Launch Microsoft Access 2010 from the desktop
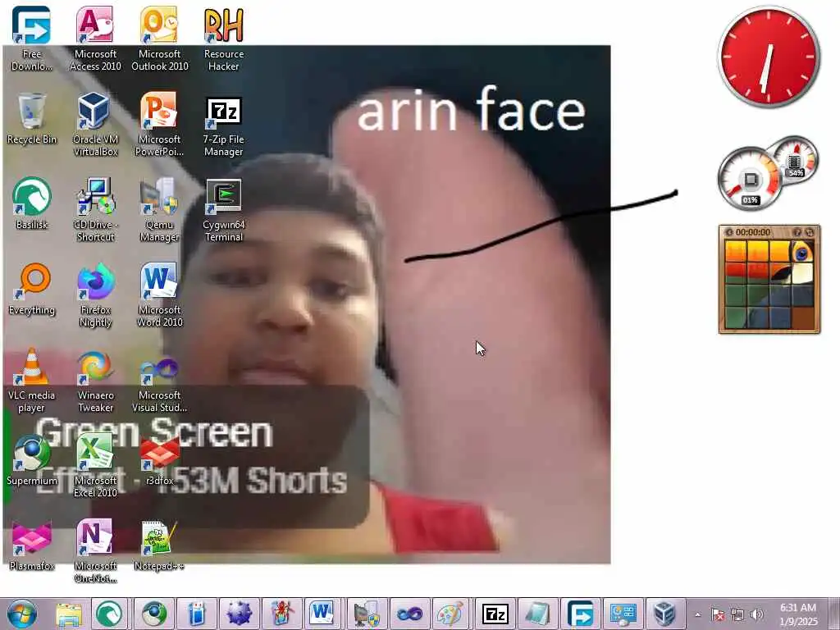The image size is (840, 630). tap(95, 38)
